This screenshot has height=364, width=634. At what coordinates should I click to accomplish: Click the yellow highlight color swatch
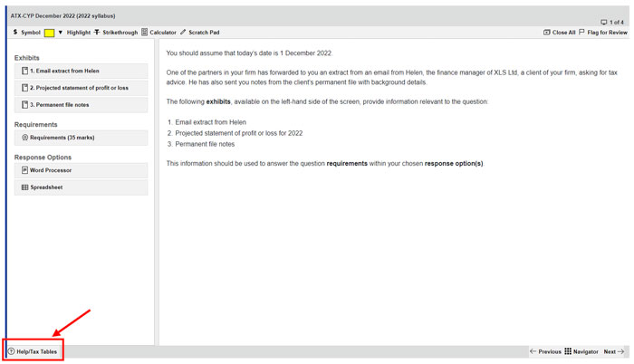[50, 32]
